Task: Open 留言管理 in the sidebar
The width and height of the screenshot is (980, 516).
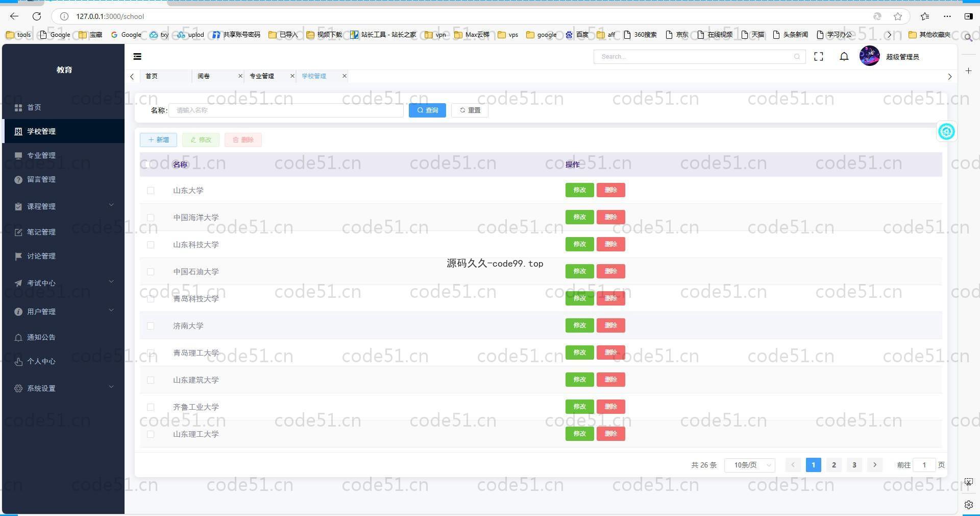Action: coord(63,179)
